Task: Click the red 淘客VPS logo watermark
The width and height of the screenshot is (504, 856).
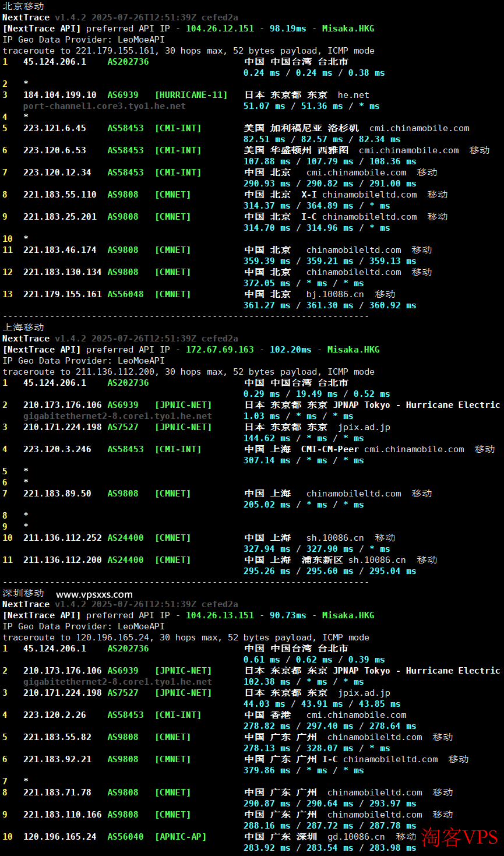Action: click(x=460, y=837)
